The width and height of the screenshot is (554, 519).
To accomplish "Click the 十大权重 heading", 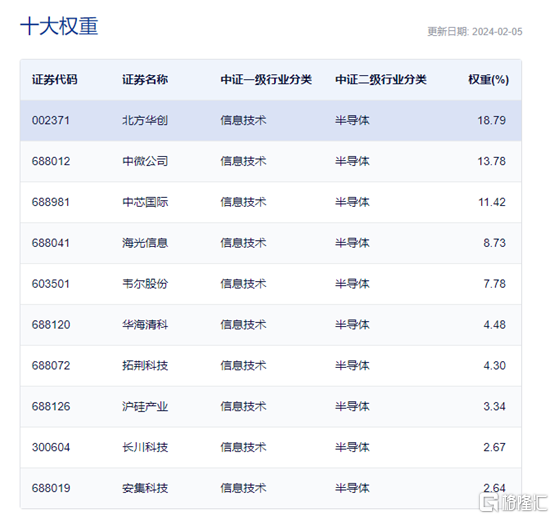I will pos(59,26).
